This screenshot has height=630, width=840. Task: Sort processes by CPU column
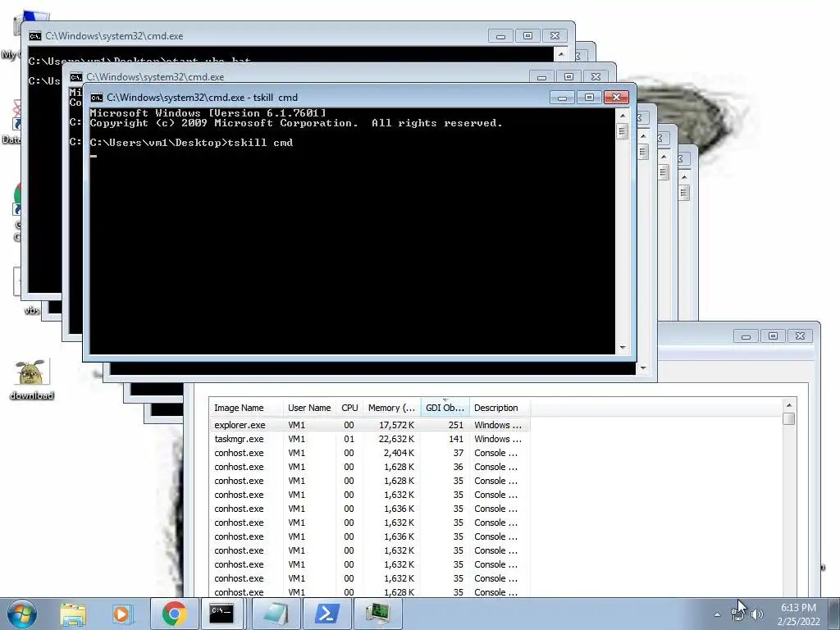pyautogui.click(x=349, y=408)
